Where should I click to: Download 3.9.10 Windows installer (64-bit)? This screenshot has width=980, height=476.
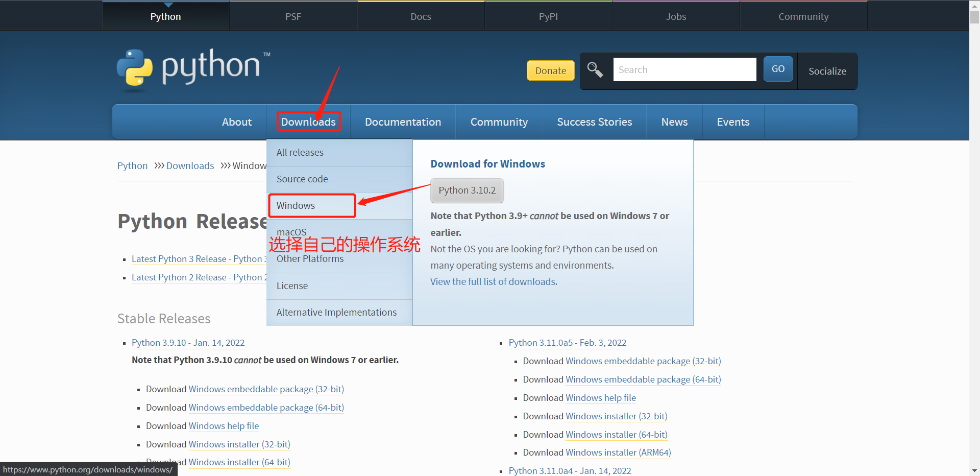point(239,462)
